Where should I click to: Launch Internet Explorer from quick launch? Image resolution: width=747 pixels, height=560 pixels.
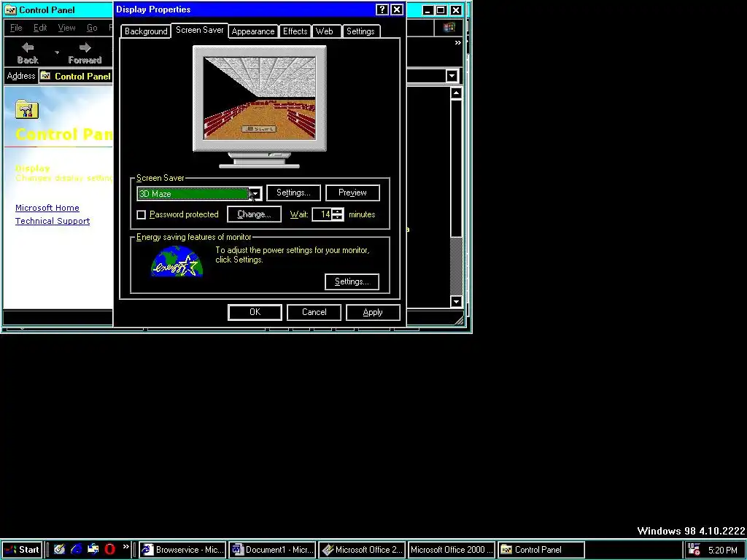click(76, 550)
